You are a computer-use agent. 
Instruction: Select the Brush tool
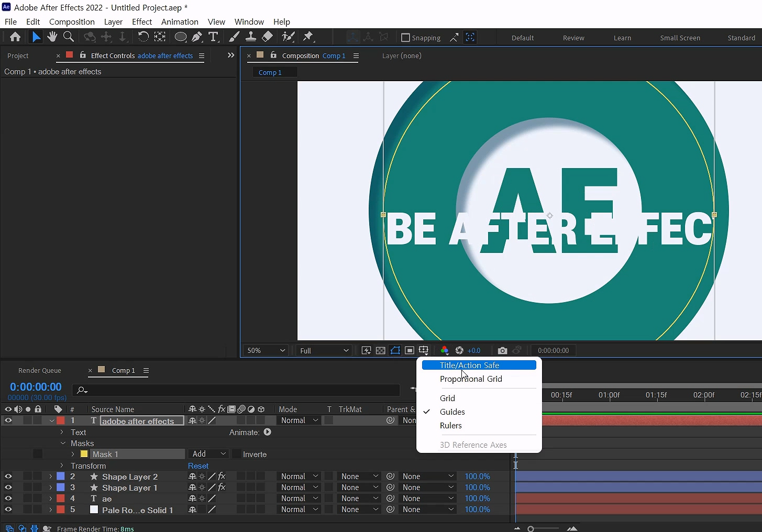pyautogui.click(x=234, y=37)
